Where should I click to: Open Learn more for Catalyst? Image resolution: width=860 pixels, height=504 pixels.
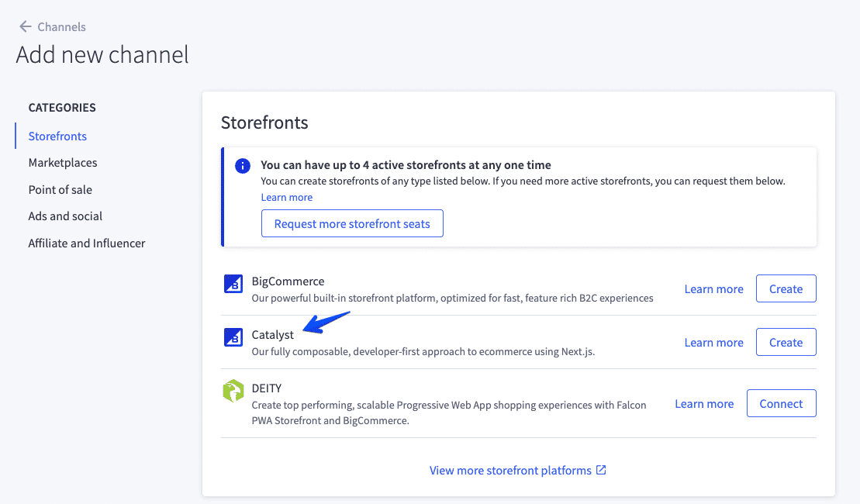coord(713,342)
